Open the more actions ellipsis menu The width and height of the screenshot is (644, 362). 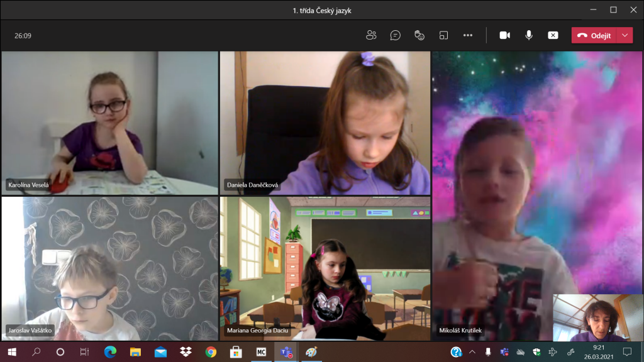[467, 35]
